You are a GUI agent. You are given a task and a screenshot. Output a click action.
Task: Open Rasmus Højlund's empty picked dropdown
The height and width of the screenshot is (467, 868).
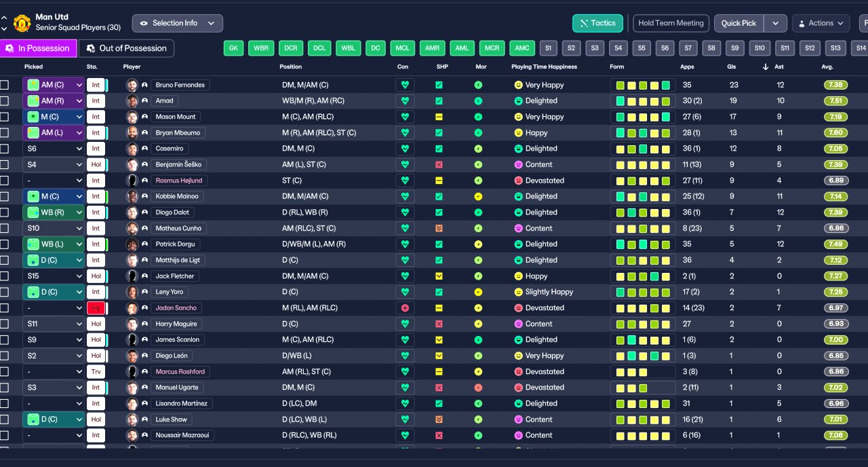pos(54,181)
